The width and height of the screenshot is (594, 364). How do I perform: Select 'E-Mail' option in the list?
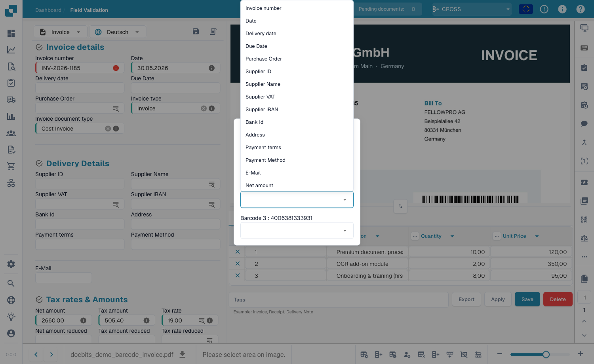tap(297, 173)
